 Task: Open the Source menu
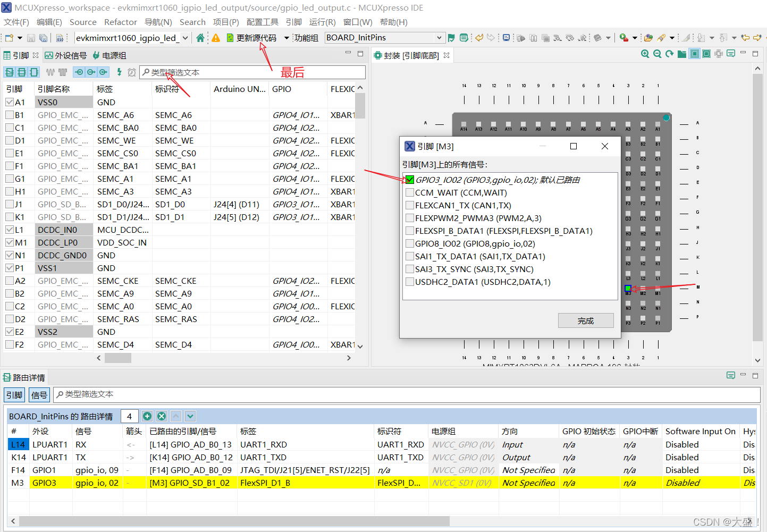pyautogui.click(x=83, y=22)
